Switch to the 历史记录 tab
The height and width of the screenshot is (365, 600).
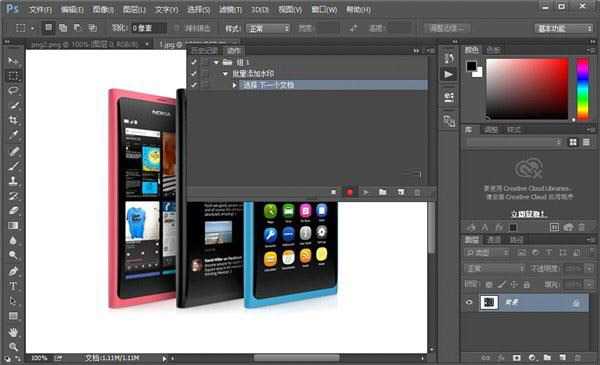(204, 51)
